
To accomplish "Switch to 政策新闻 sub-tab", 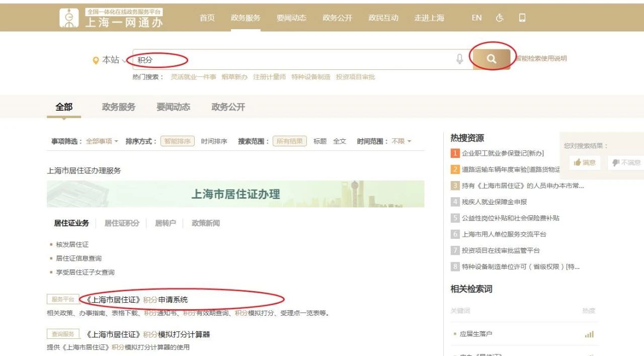I will click(x=206, y=223).
